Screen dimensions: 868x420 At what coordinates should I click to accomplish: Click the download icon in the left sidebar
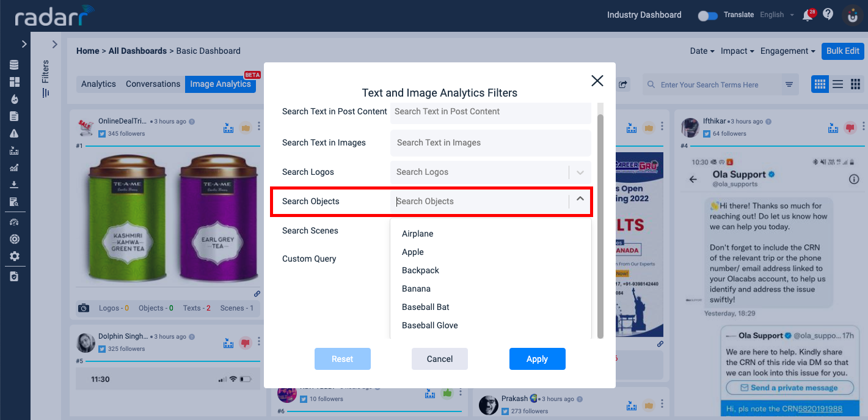(x=15, y=184)
